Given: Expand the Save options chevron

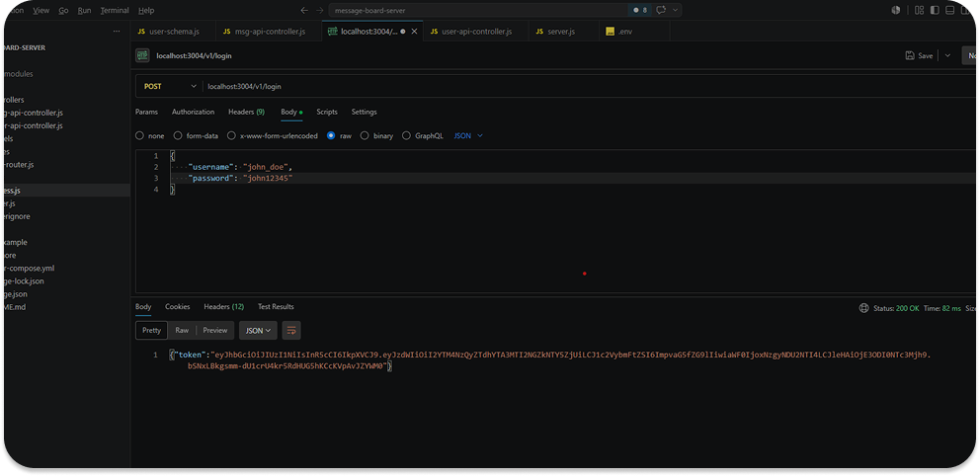Looking at the screenshot, I should 947,55.
